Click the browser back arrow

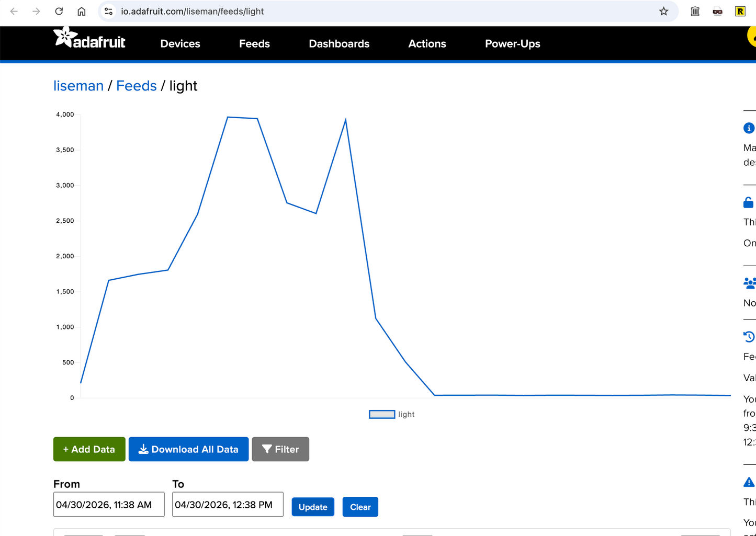click(14, 11)
